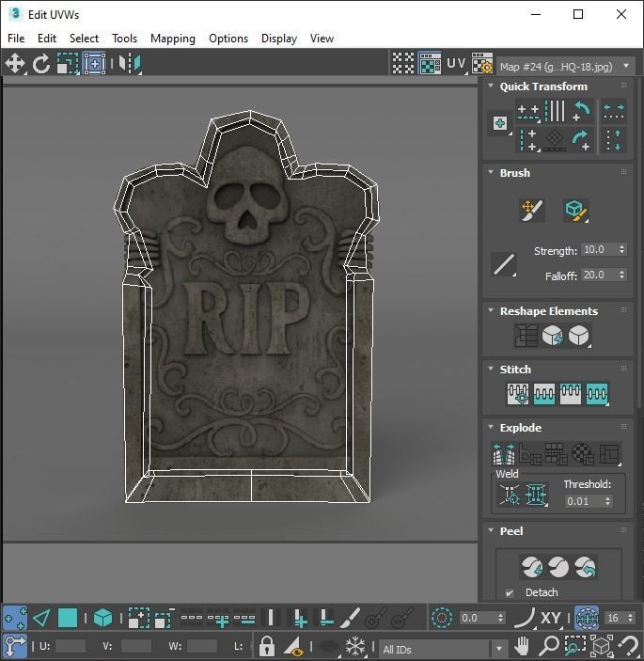
Task: Click Relax Until Flat icon
Action: tap(552, 336)
